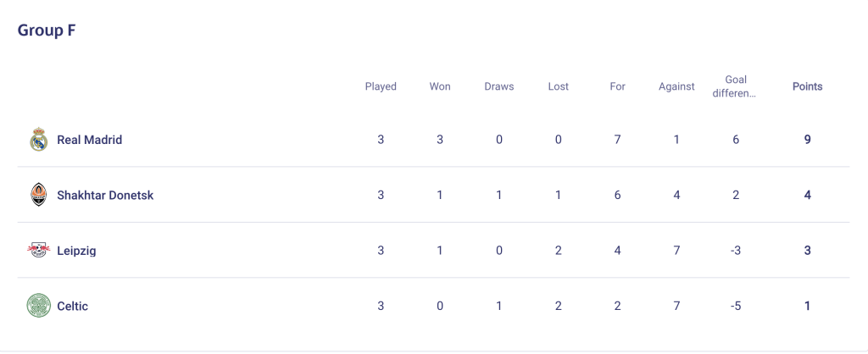Click the Shakhtar Donetsk club crest
Screen dimensions: 868x354
39,195
